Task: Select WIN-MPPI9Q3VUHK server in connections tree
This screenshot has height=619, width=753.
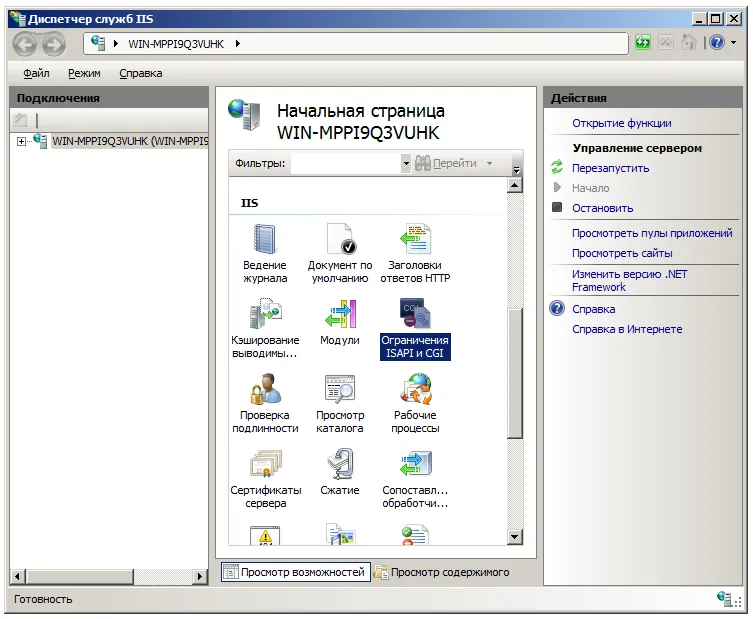Action: [x=130, y=141]
